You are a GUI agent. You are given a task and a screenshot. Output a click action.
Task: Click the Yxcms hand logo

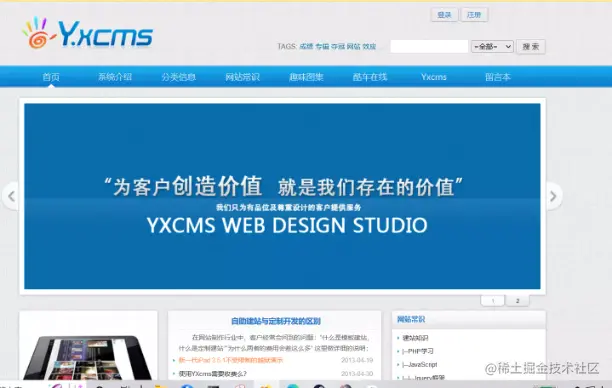pos(87,33)
